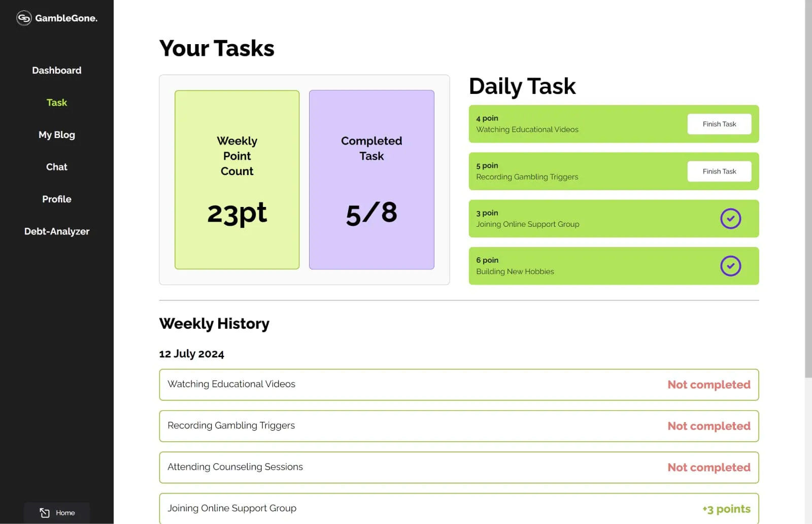Click the checkmark icon on Joining Online Support Group

point(731,219)
